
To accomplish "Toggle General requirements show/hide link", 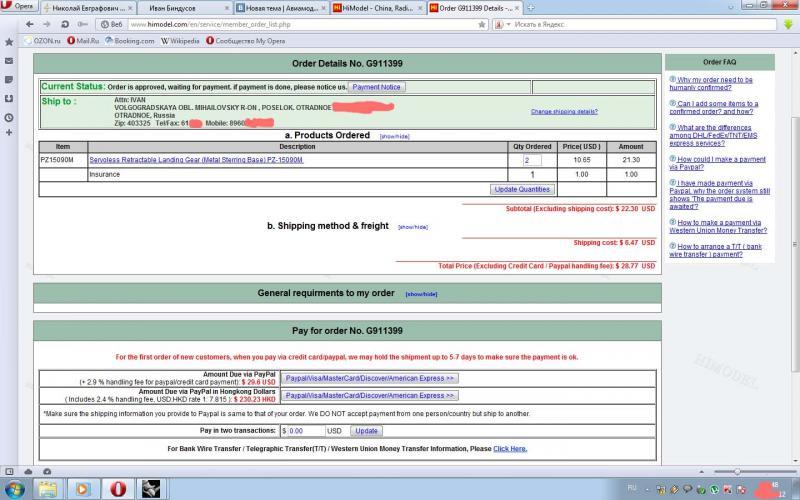I will pos(420,294).
